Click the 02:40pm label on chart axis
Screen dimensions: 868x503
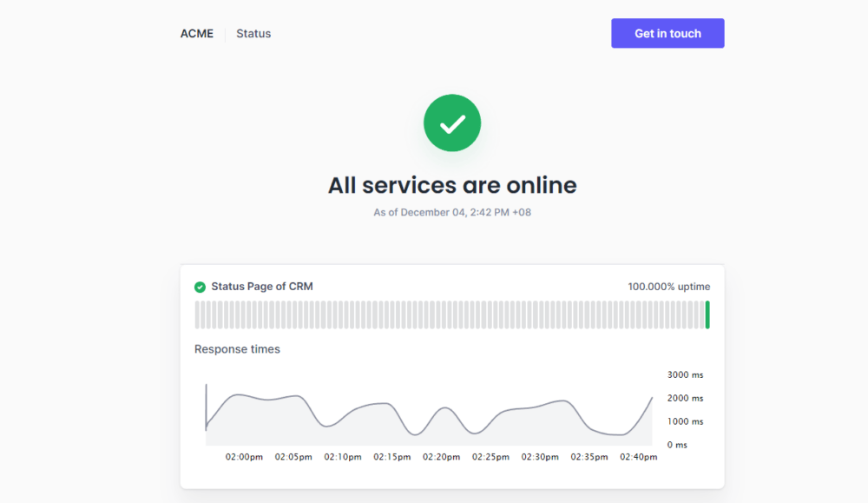[638, 457]
